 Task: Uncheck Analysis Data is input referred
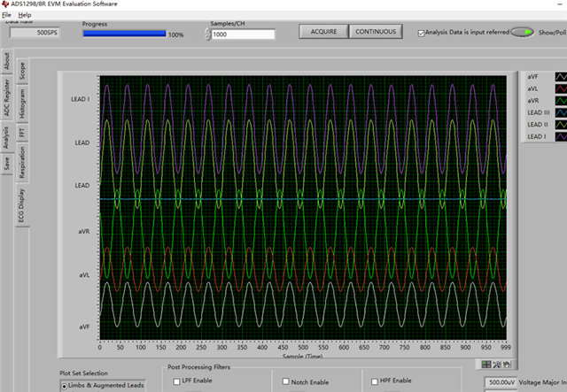[422, 33]
